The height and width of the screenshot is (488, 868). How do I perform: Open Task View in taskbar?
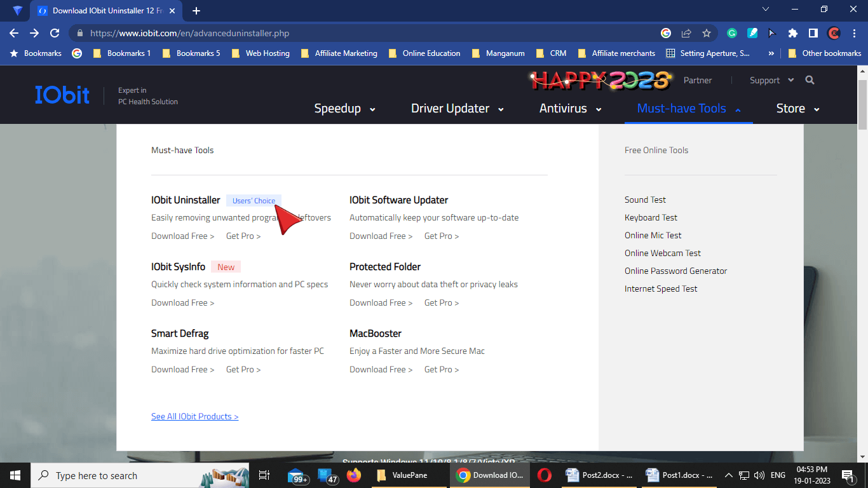(x=264, y=475)
